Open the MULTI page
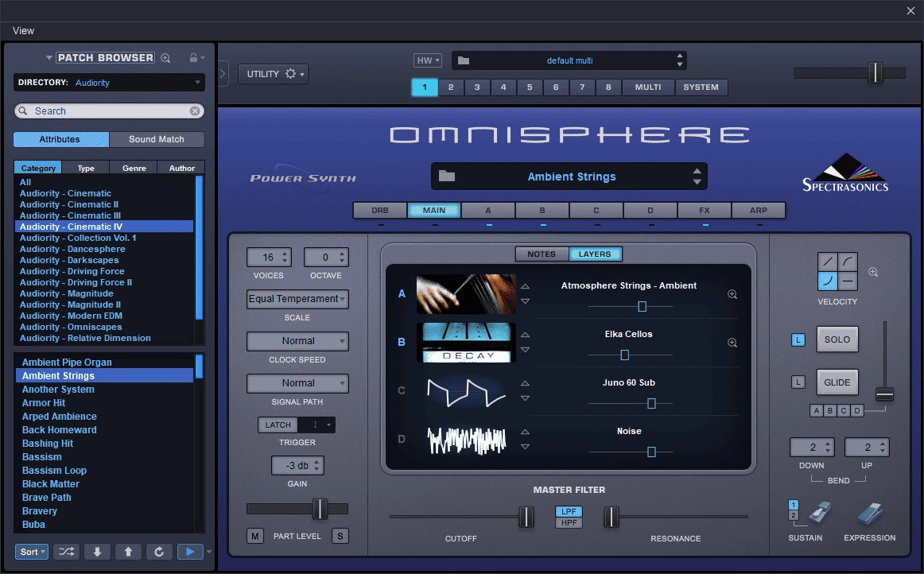The image size is (924, 574). point(647,87)
